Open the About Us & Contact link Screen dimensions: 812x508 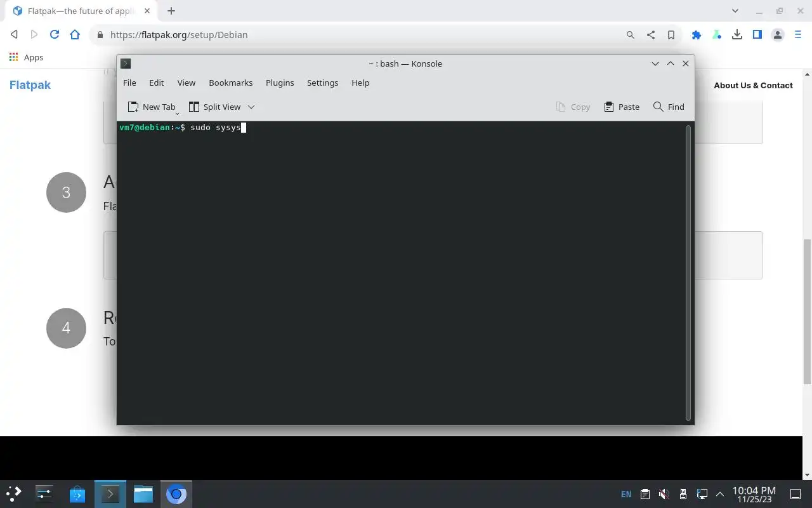[753, 85]
